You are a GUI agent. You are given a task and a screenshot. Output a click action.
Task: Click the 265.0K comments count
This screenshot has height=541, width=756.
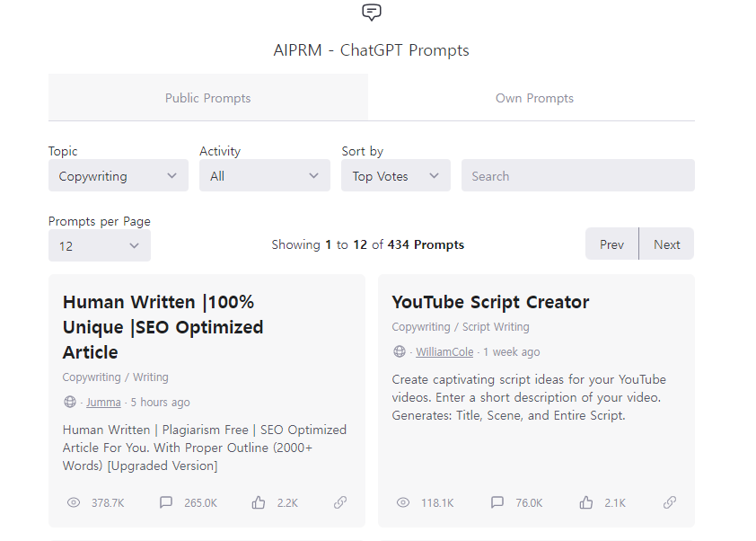(200, 503)
